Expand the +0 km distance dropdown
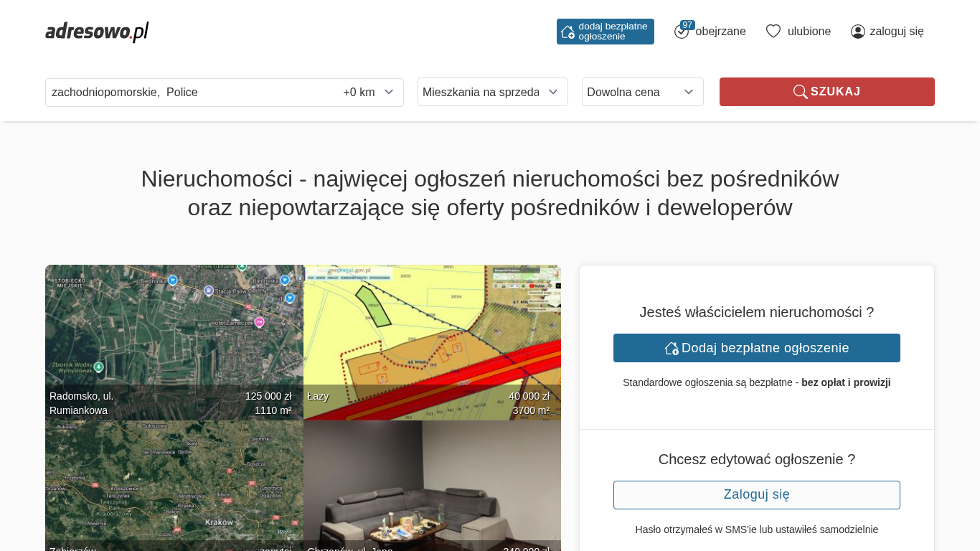Screen dimensions: 980x551 click(x=369, y=93)
